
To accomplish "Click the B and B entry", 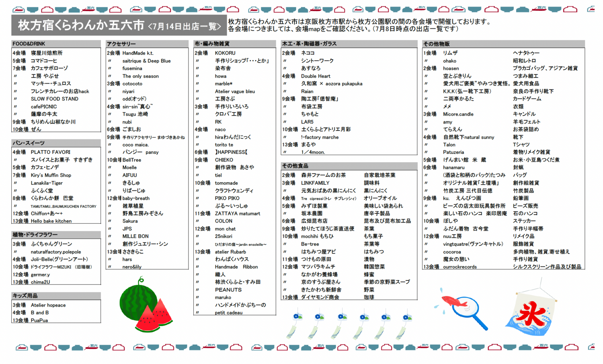I will point(40,313).
